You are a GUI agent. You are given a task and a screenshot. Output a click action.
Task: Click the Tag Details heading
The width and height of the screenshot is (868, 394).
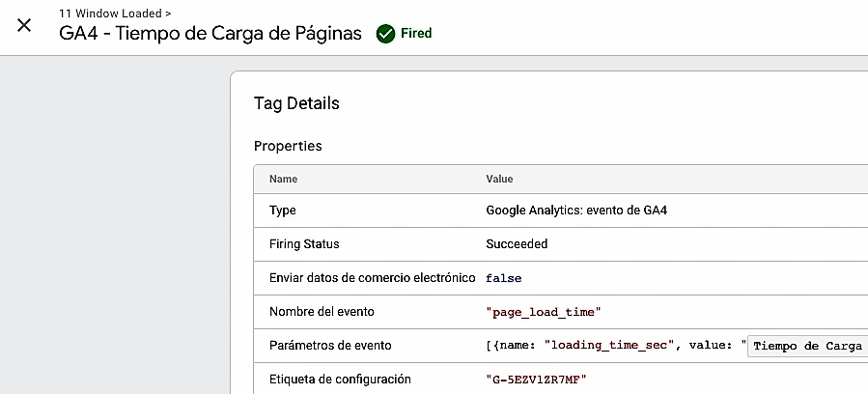coord(296,103)
